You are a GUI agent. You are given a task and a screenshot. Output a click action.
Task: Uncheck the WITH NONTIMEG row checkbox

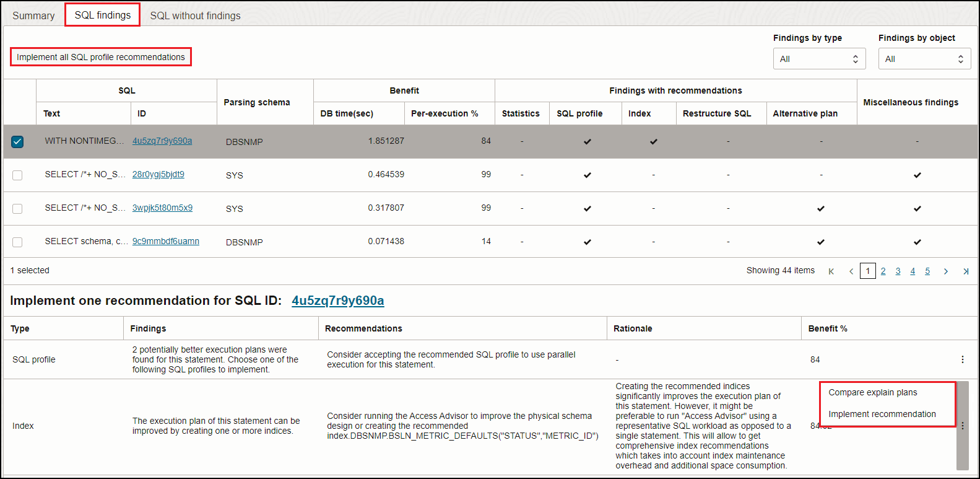(17, 142)
